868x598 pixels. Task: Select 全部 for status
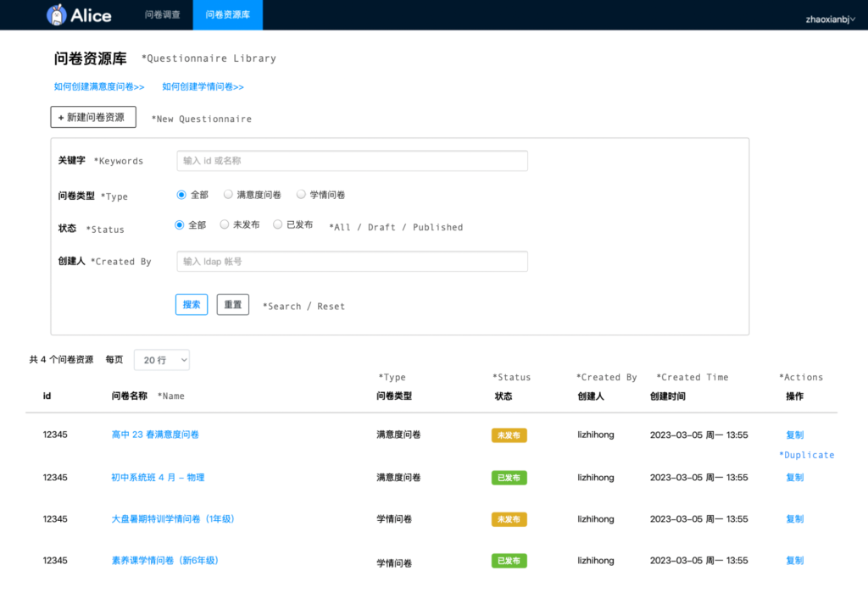[180, 225]
